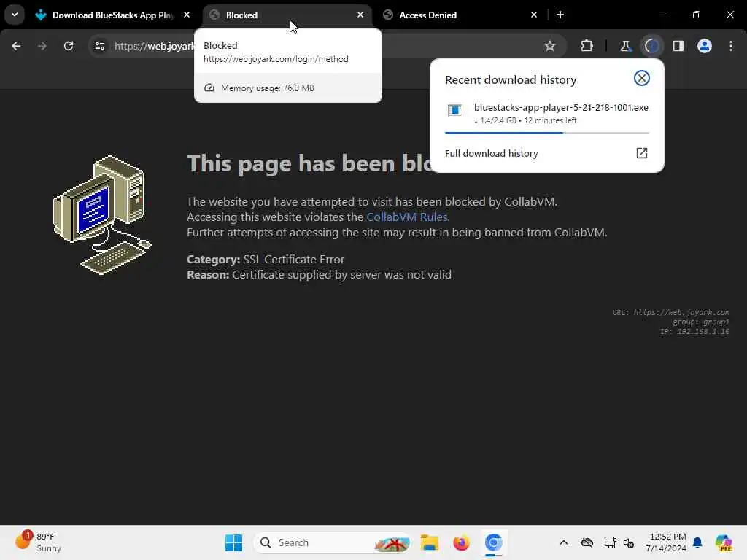The height and width of the screenshot is (560, 747).
Task: Click the blocked URL in the tab tooltip
Action: pos(276,58)
